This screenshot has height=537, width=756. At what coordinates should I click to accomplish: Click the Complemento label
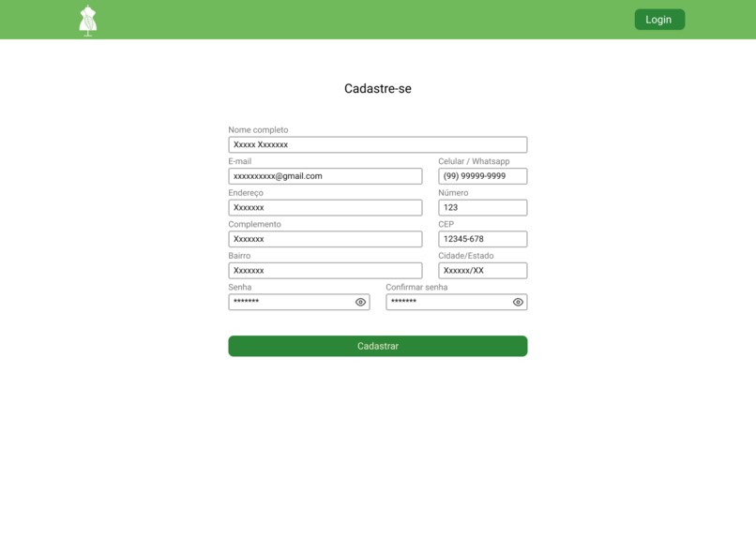click(x=254, y=224)
